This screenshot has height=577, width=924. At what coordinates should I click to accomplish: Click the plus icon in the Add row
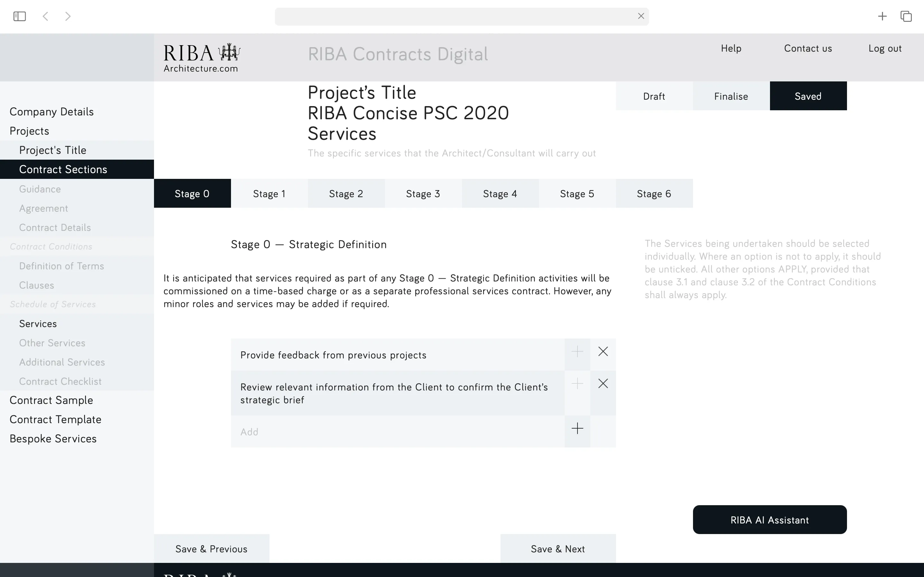[x=577, y=428]
